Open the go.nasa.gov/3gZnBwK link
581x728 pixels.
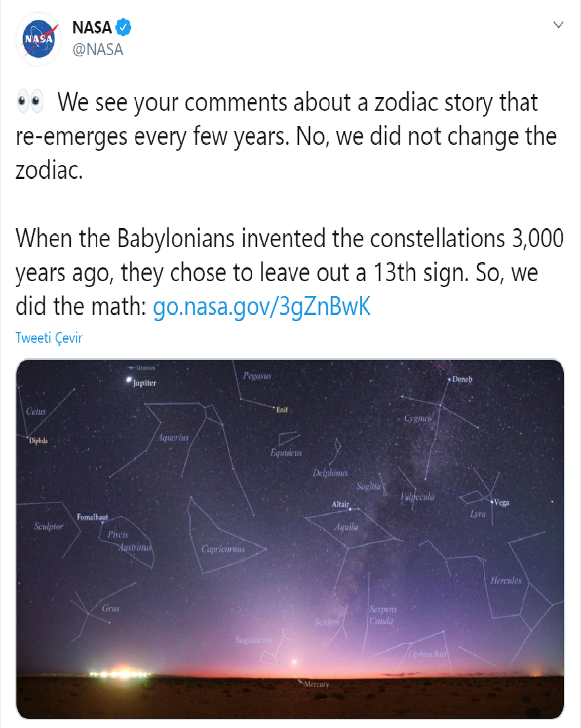[x=262, y=307]
